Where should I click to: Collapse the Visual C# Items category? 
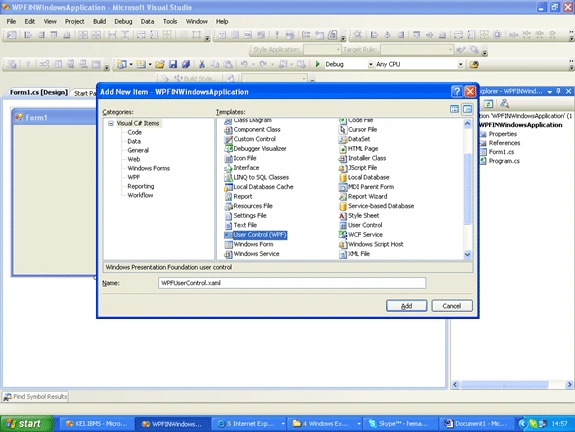[111, 123]
